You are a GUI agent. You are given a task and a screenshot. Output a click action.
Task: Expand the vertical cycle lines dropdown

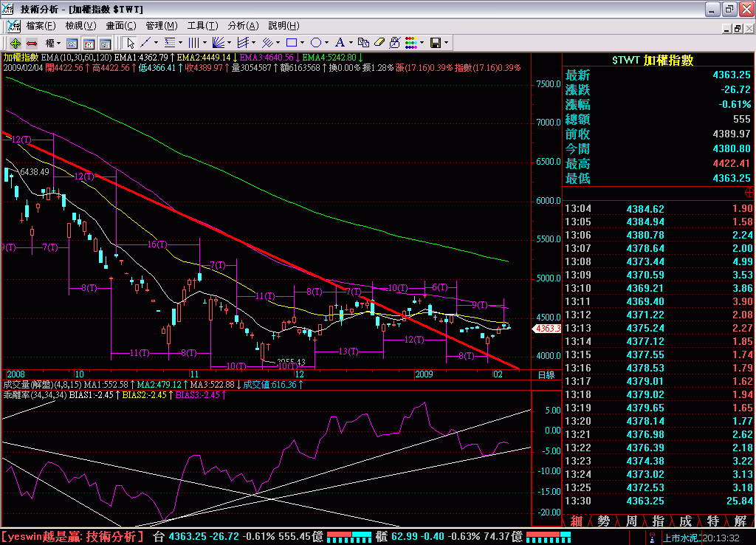(205, 44)
